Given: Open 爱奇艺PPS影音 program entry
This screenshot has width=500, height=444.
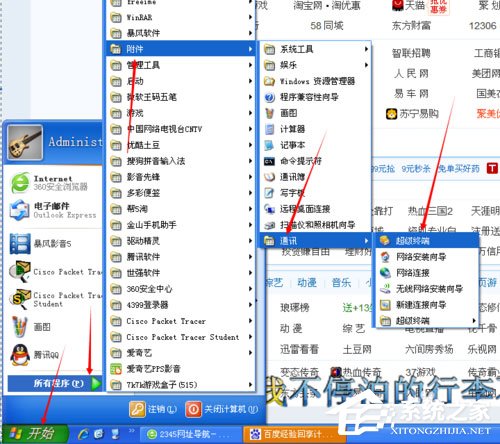Looking at the screenshot, I should coord(181,369).
